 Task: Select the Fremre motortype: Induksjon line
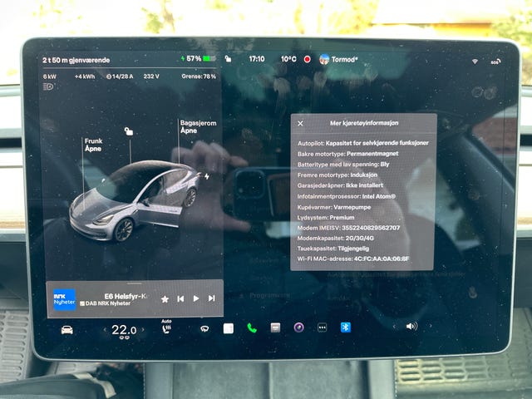(x=337, y=175)
